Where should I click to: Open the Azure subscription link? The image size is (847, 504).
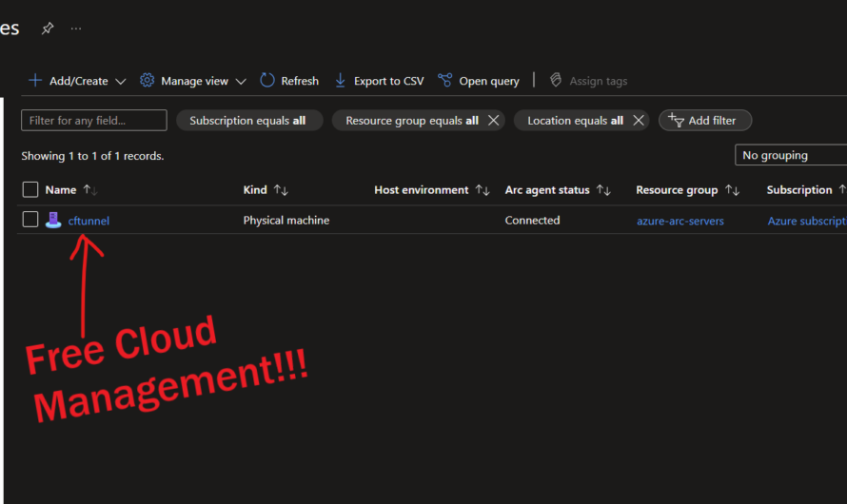pos(807,221)
